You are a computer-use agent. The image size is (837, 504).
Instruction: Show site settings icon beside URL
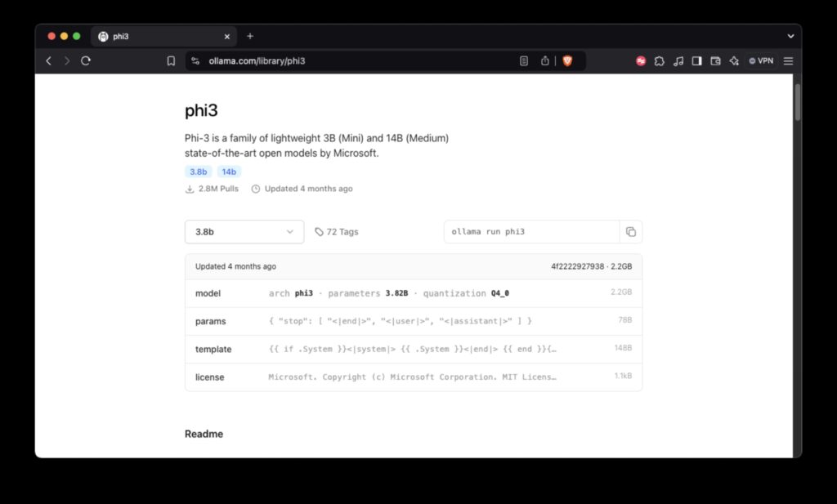pos(195,60)
